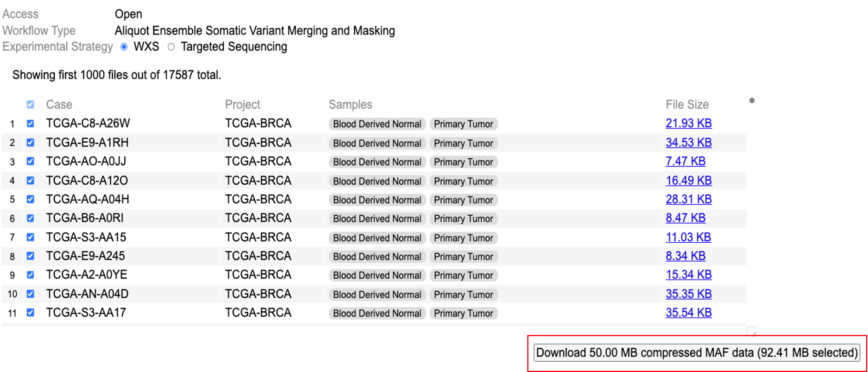Choose Targeted Sequencing radio option

(171, 47)
